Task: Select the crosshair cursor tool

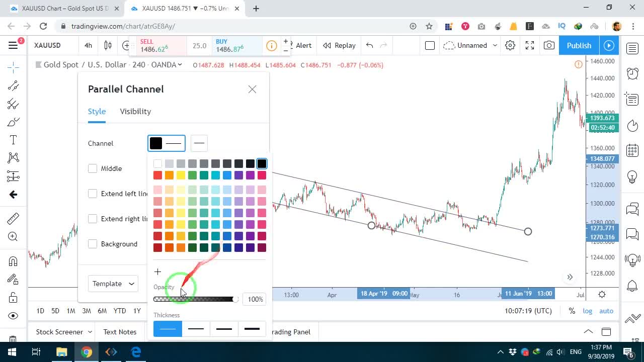Action: [13, 66]
